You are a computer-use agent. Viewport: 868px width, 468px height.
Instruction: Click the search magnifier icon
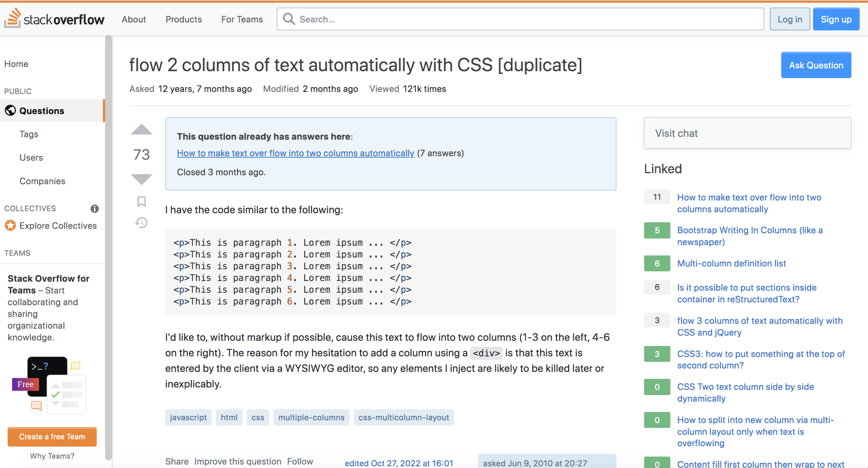(289, 19)
